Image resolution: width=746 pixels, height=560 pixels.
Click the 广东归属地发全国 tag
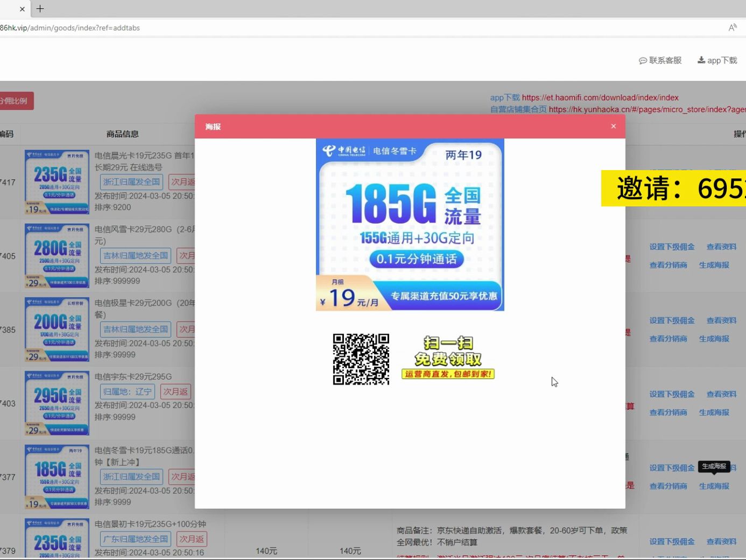(136, 539)
